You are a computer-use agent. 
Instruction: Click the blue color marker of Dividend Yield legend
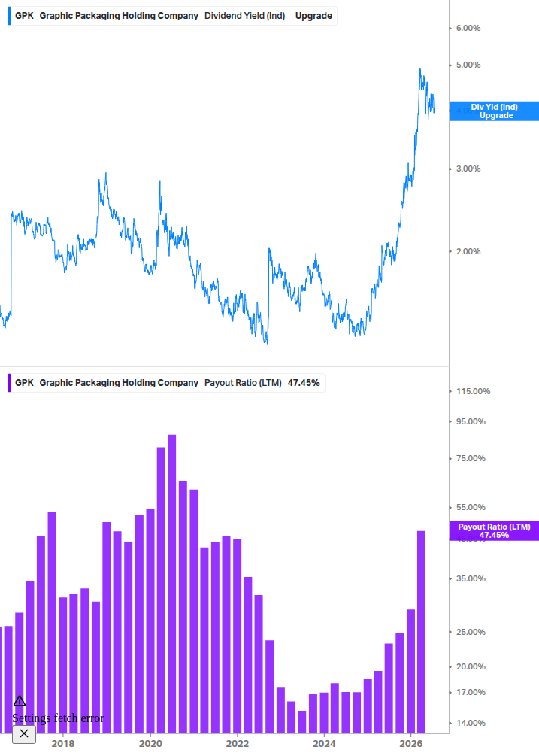click(x=9, y=16)
